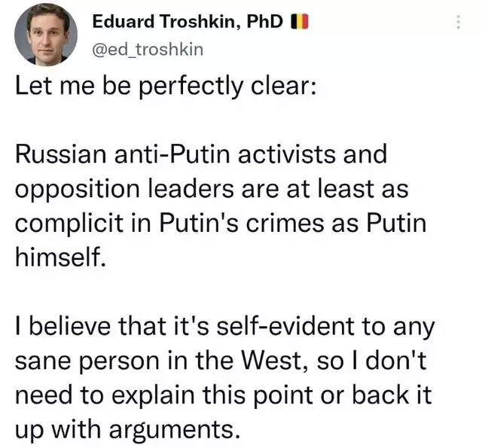Click the Belgian flag emoji beside the name

[x=299, y=23]
